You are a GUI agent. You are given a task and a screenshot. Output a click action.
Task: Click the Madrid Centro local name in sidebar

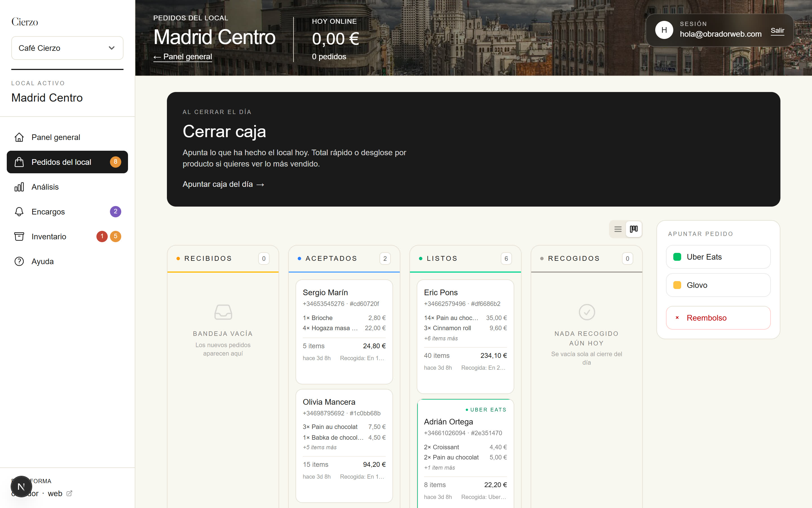coord(47,98)
